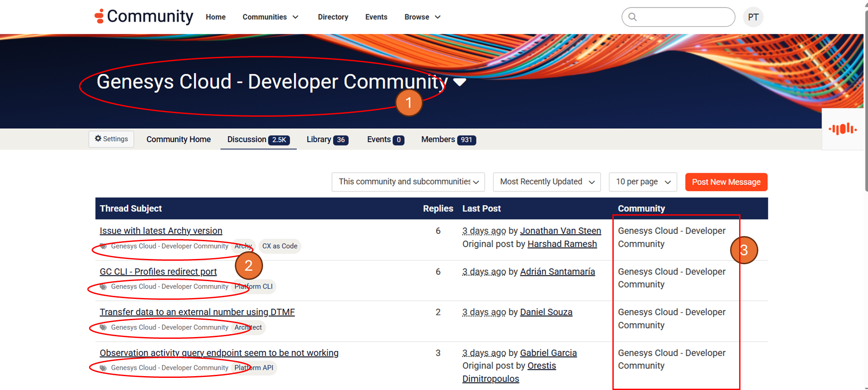Click the Genesys Community logo icon
Screen dimensions: 868x390
click(99, 16)
